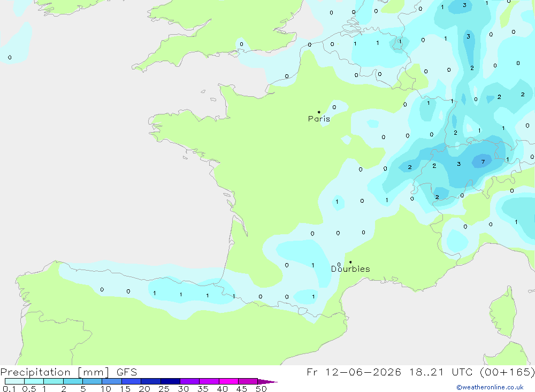The height and width of the screenshot is (392, 535).
Task: Click the legend scale label 15
Action: (125, 389)
